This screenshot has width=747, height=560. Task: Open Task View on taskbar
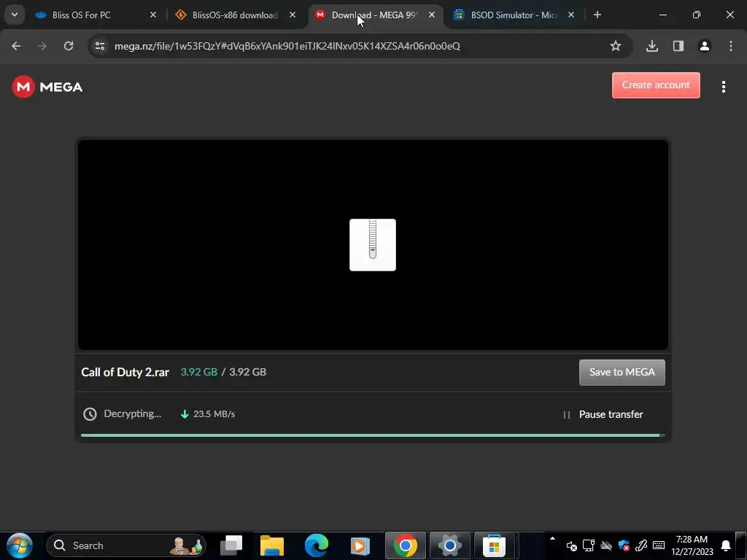231,545
